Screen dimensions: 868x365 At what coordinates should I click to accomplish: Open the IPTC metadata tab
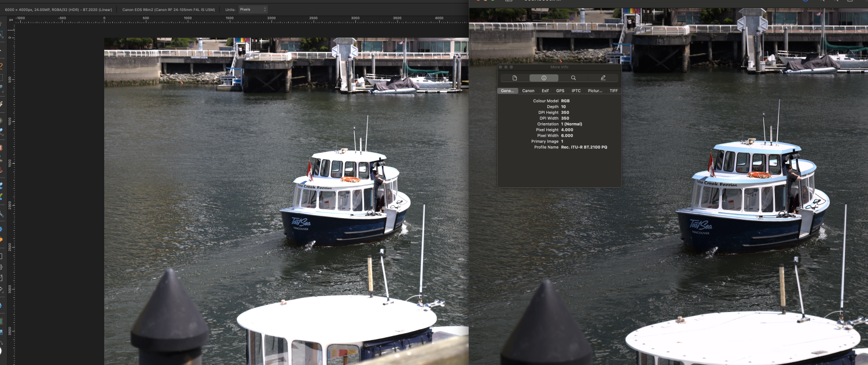tap(576, 91)
